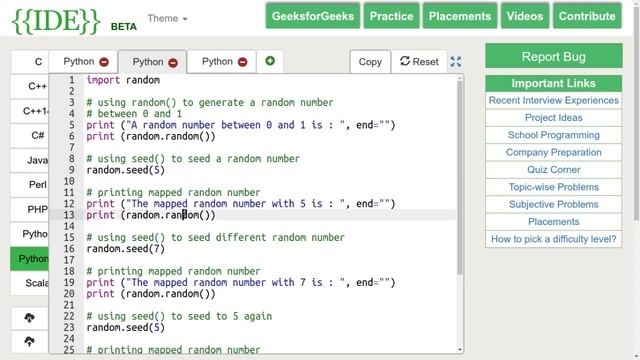The height and width of the screenshot is (360, 640).
Task: Click the first 'random.seed(5)' code line
Action: [125, 170]
